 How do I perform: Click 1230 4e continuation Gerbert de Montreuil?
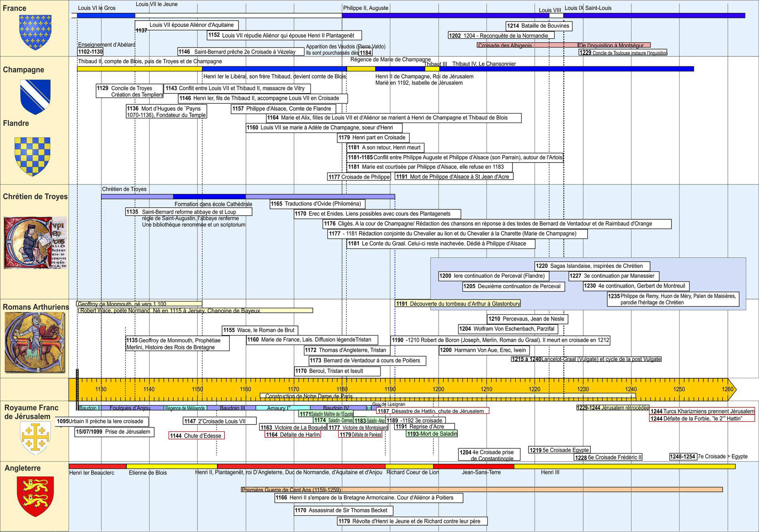[636, 286]
